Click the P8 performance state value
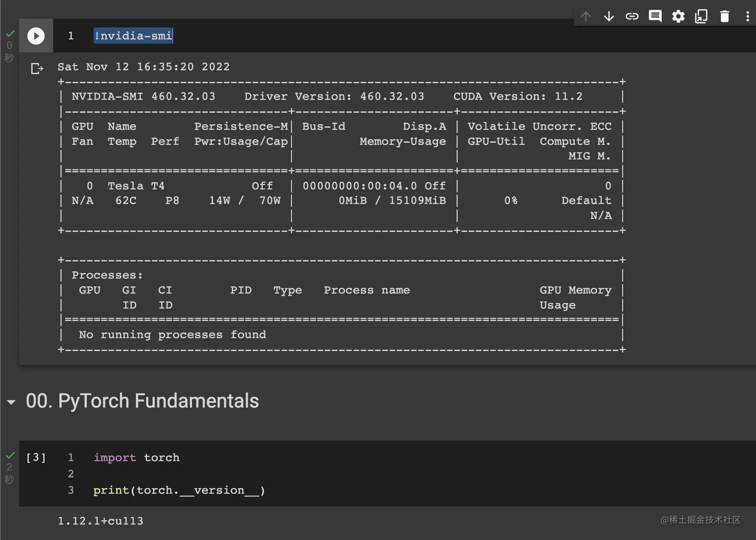This screenshot has height=540, width=756. click(172, 200)
